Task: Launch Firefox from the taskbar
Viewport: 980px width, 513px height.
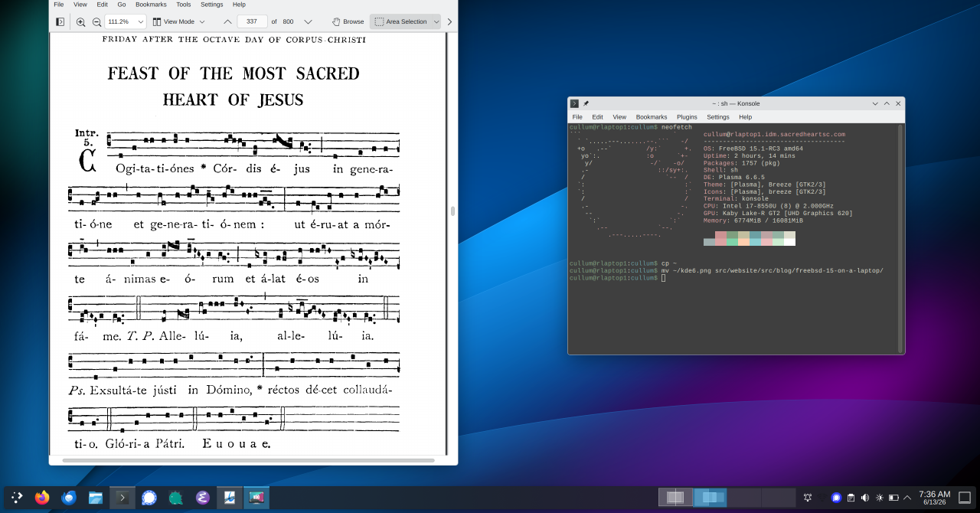Action: pos(41,498)
